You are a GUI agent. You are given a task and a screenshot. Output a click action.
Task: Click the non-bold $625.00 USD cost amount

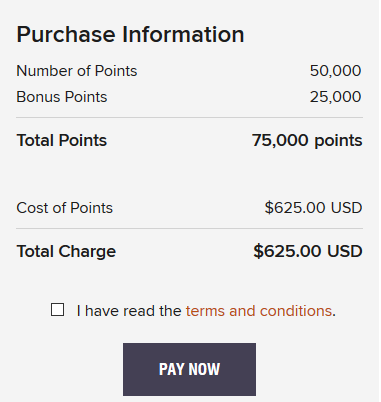[313, 208]
